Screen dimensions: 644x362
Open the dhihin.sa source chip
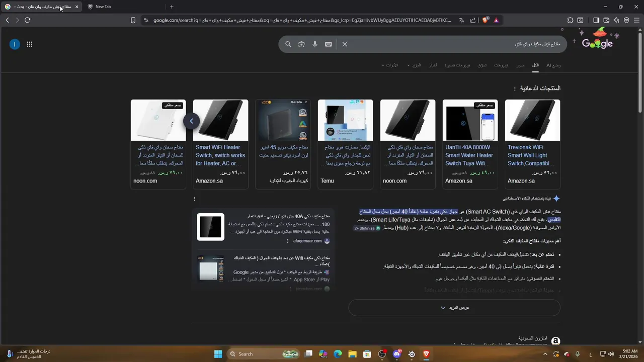[x=367, y=228]
